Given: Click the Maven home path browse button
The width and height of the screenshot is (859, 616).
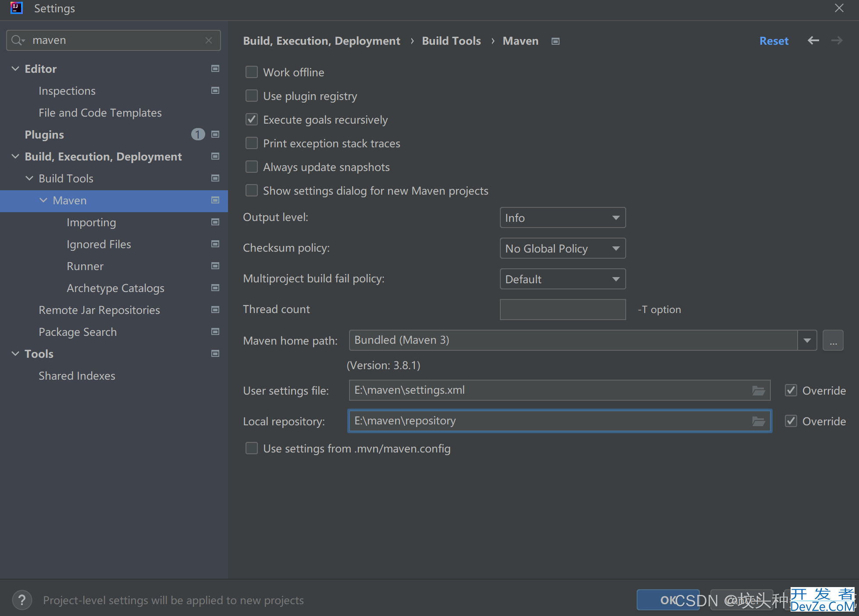Looking at the screenshot, I should tap(833, 340).
